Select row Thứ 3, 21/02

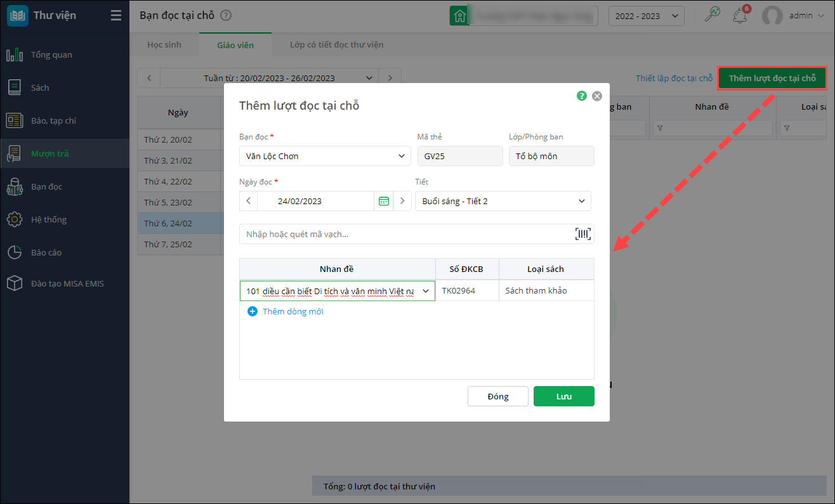(178, 160)
